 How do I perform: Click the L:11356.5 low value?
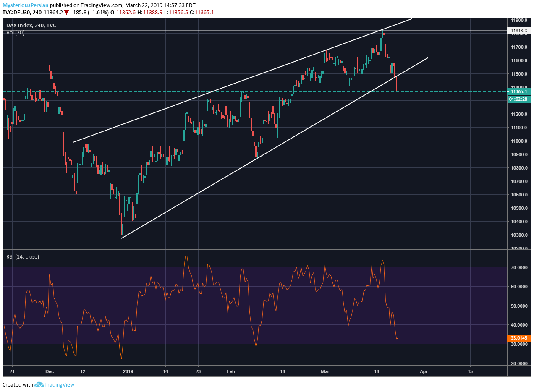click(x=176, y=13)
